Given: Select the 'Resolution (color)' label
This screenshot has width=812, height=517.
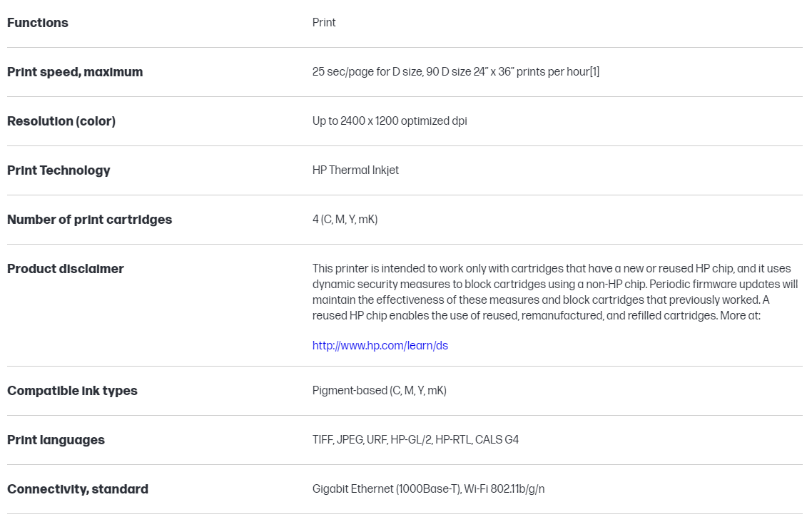Looking at the screenshot, I should [x=61, y=121].
